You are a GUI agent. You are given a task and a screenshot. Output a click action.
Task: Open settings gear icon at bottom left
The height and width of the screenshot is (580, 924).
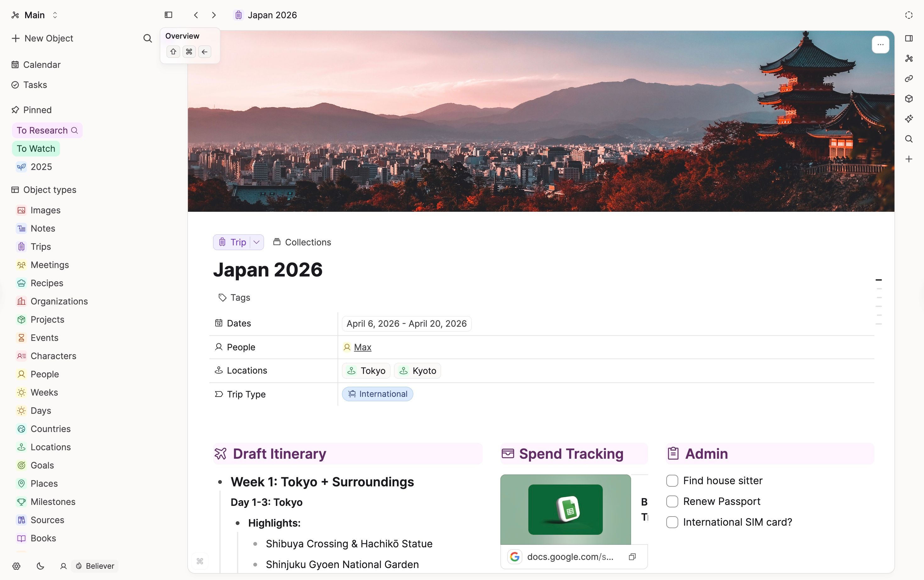16,566
